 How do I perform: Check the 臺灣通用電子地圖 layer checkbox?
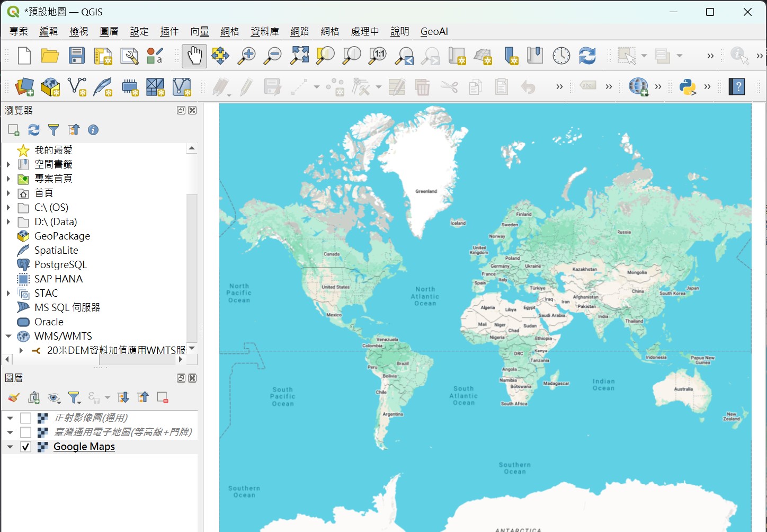click(25, 432)
